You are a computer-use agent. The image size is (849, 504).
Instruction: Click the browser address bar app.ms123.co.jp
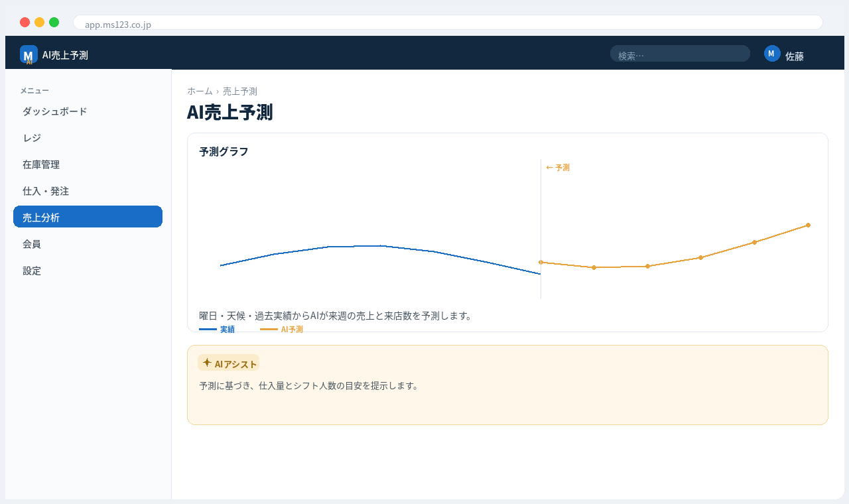(x=448, y=23)
